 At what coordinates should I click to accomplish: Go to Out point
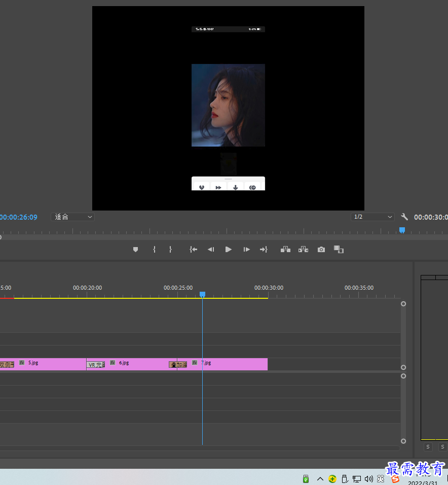[264, 250]
